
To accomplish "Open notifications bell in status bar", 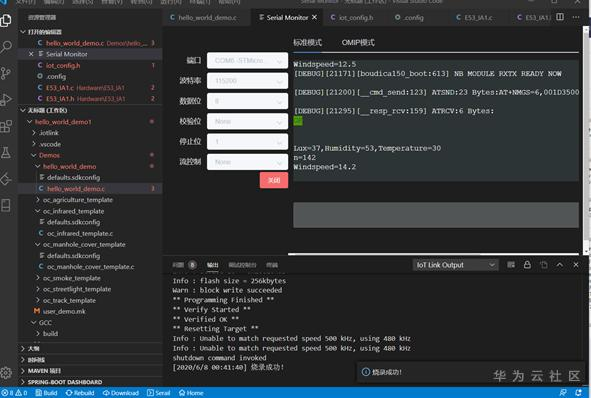I will pos(579,393).
